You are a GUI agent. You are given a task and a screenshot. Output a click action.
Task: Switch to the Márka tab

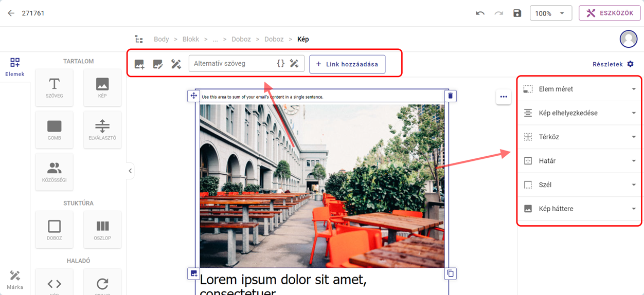click(x=15, y=280)
